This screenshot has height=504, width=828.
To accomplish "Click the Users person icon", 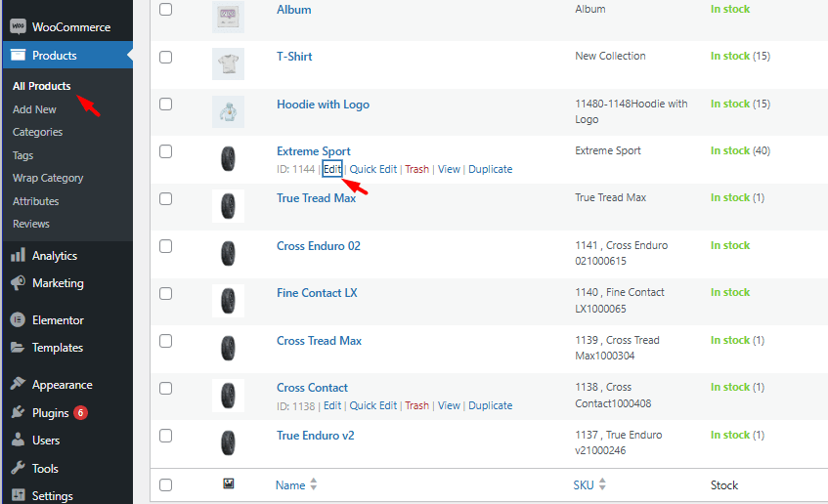I will pyautogui.click(x=18, y=441).
